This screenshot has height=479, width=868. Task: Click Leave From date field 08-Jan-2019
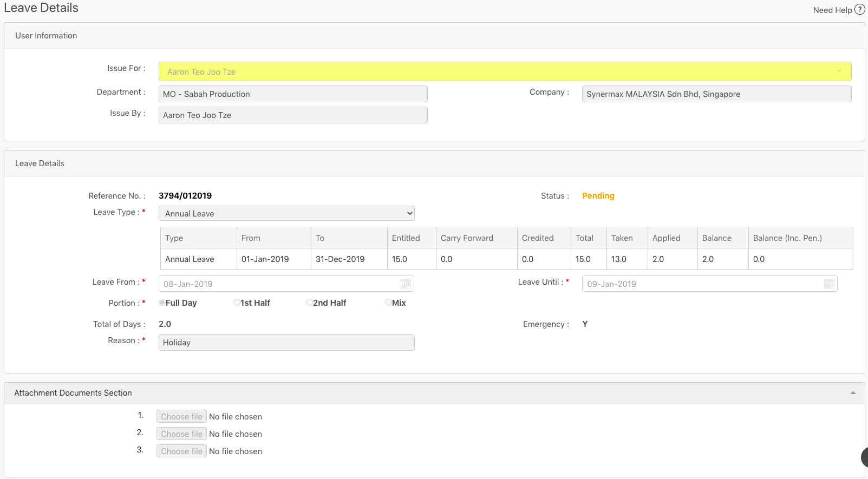(x=286, y=284)
